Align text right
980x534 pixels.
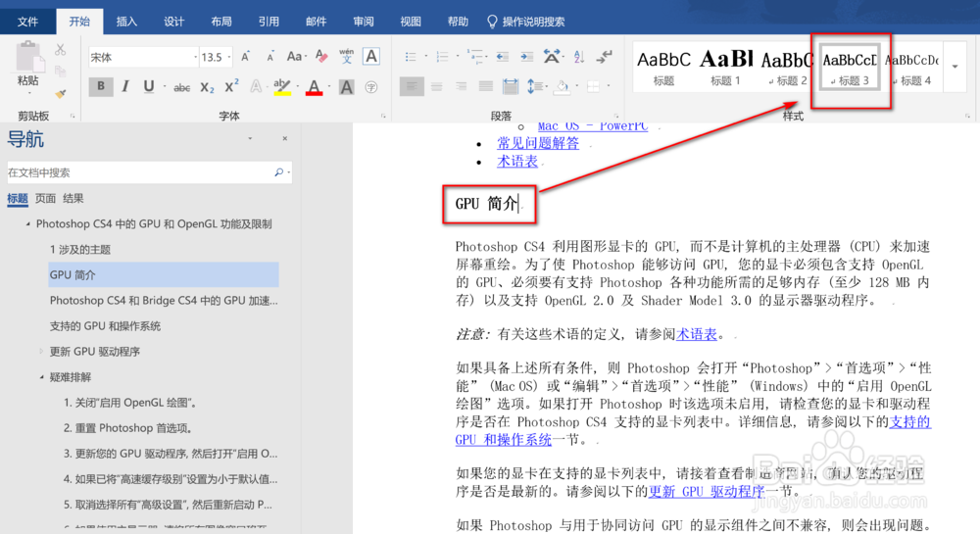pos(461,87)
